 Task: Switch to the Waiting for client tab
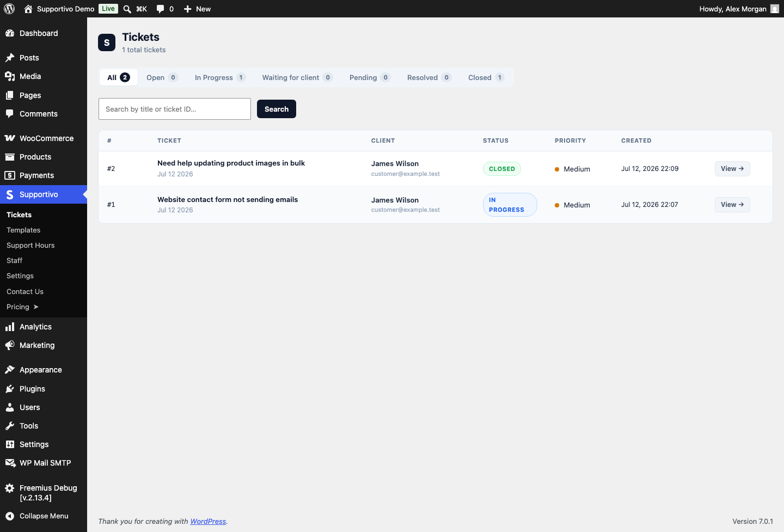(297, 77)
